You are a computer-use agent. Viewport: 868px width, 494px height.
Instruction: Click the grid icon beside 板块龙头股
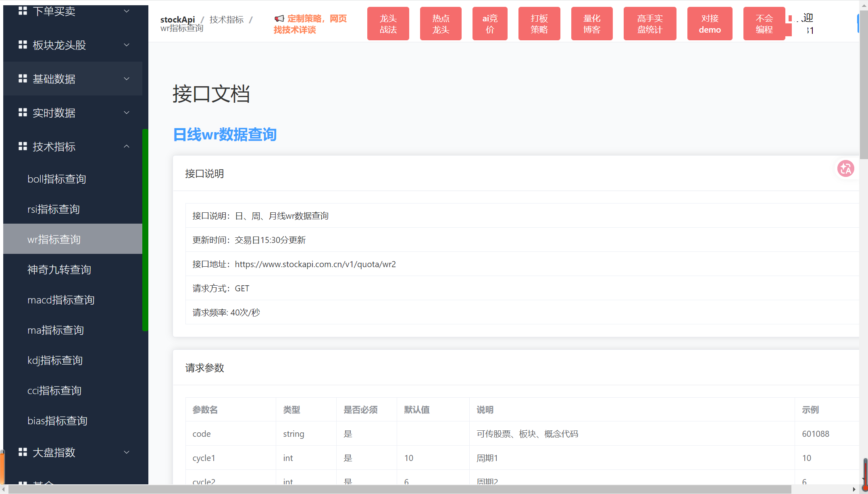tap(23, 45)
